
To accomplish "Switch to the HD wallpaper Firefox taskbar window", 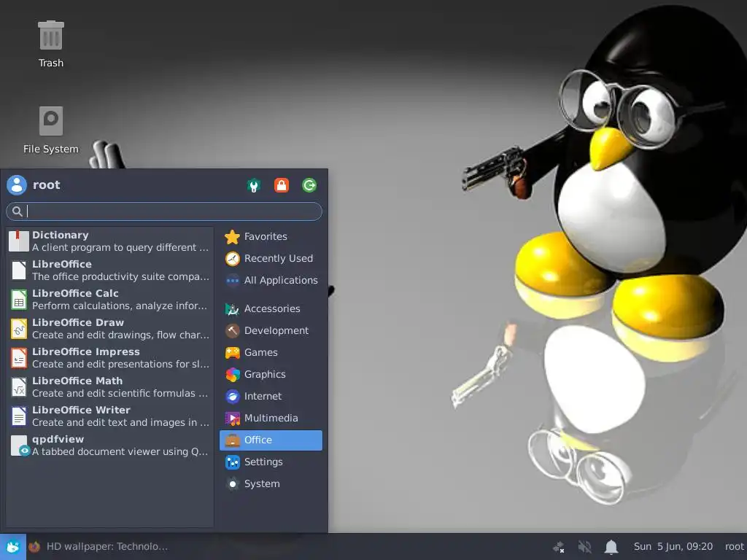I will click(98, 547).
